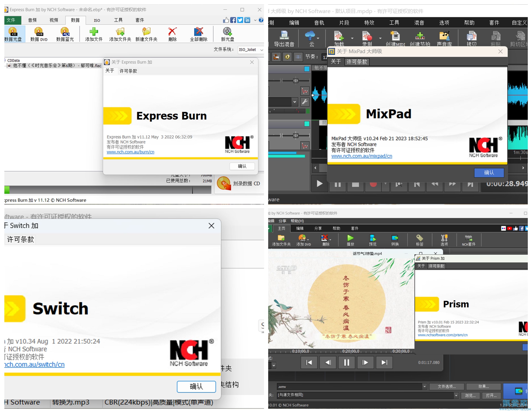Open www.nch.com.au/mixpad/cn link
Viewport: 532px width, 412px height.
click(x=362, y=156)
